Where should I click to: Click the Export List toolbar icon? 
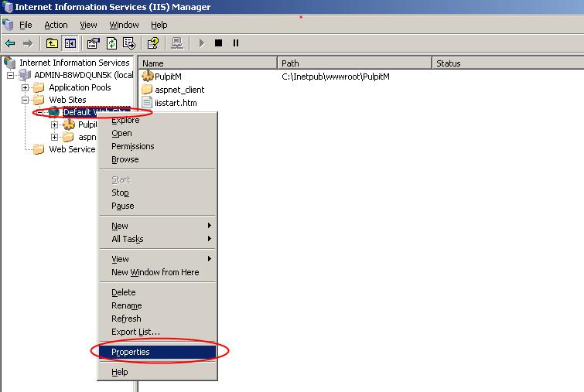pyautogui.click(x=129, y=43)
